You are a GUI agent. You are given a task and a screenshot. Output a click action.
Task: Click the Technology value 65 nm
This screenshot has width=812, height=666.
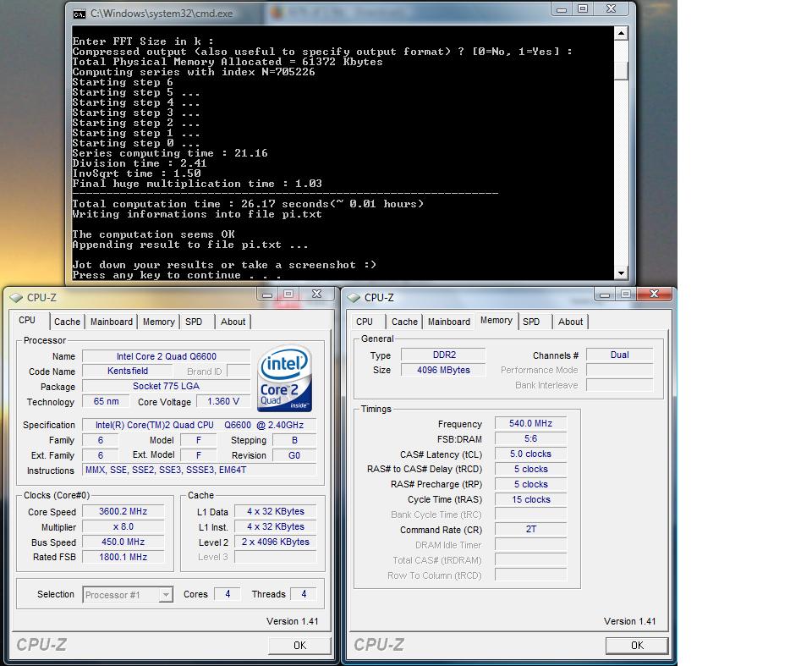pyautogui.click(x=107, y=402)
